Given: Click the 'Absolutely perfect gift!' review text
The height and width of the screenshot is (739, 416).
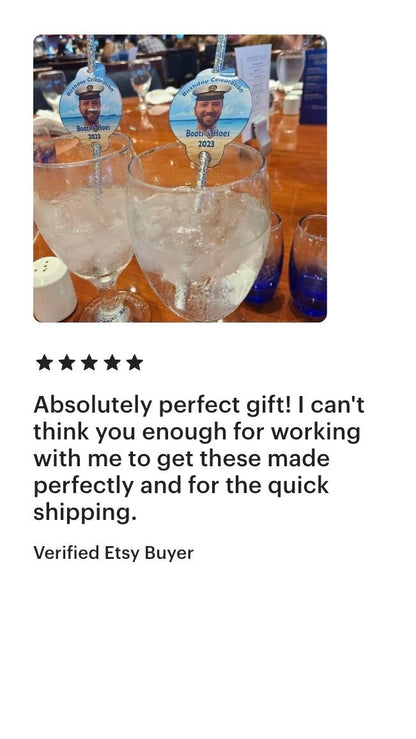Looking at the screenshot, I should [163, 405].
